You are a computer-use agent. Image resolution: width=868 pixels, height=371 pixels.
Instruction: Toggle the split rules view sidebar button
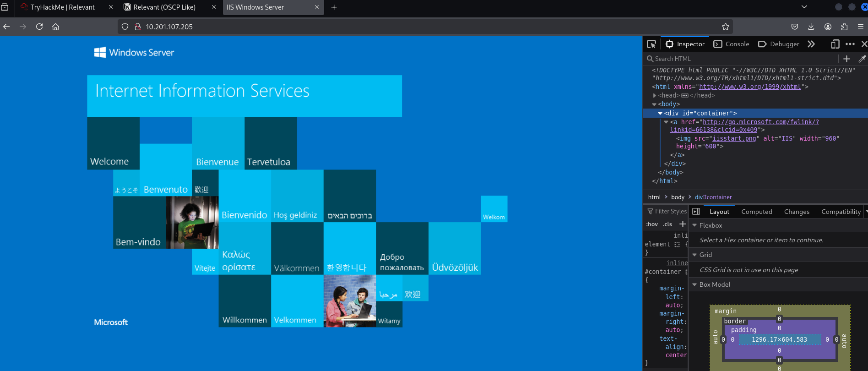[x=696, y=211]
